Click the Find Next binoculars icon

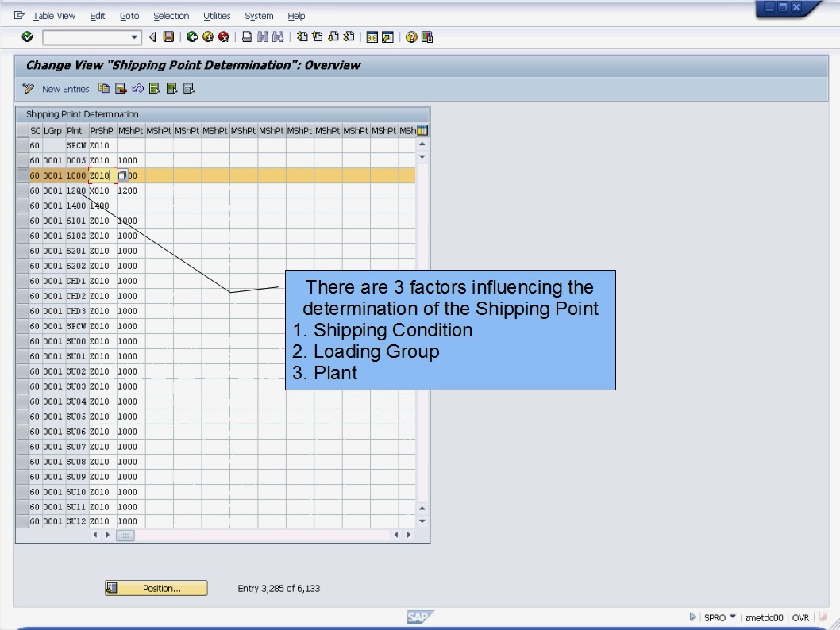pos(278,36)
